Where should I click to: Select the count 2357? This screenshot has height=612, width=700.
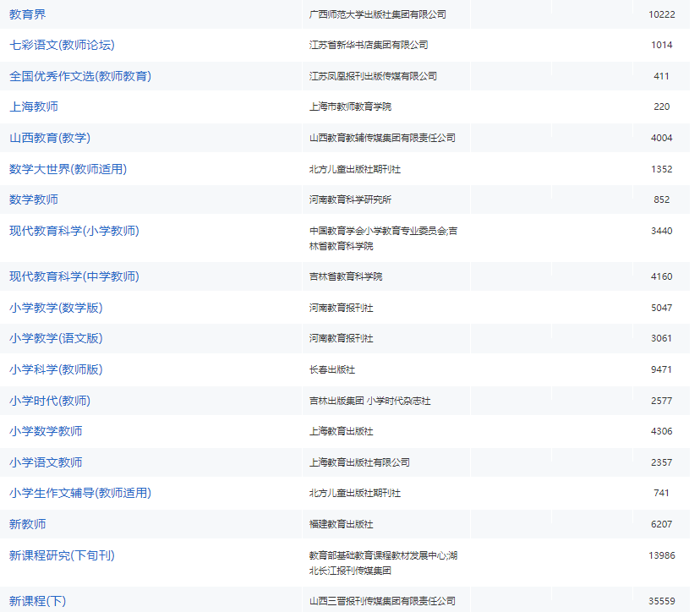pyautogui.click(x=662, y=462)
